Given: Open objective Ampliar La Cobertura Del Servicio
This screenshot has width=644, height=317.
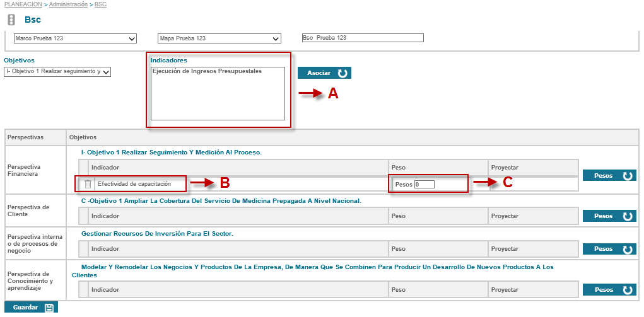Looking at the screenshot, I should (x=221, y=200).
